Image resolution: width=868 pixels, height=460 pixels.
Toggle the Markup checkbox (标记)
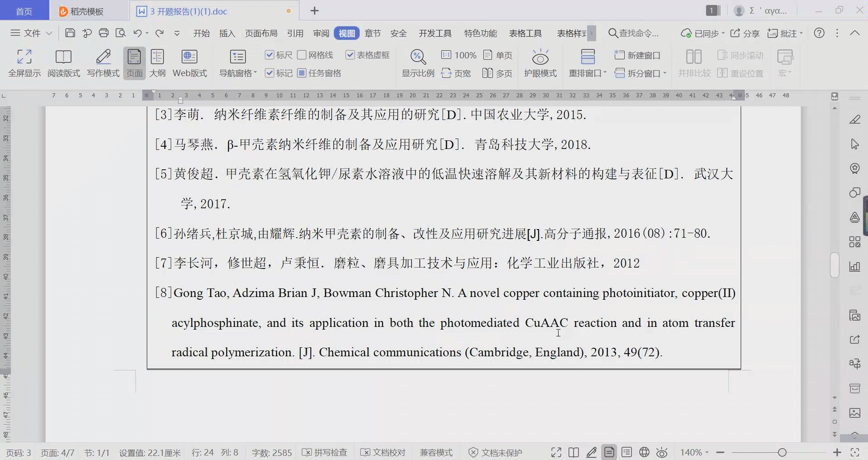279,73
